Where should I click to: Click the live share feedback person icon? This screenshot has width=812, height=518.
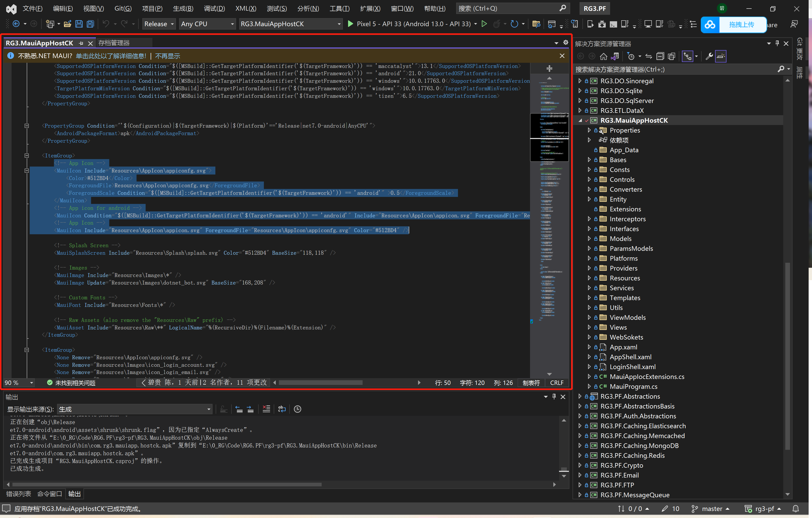(x=794, y=24)
